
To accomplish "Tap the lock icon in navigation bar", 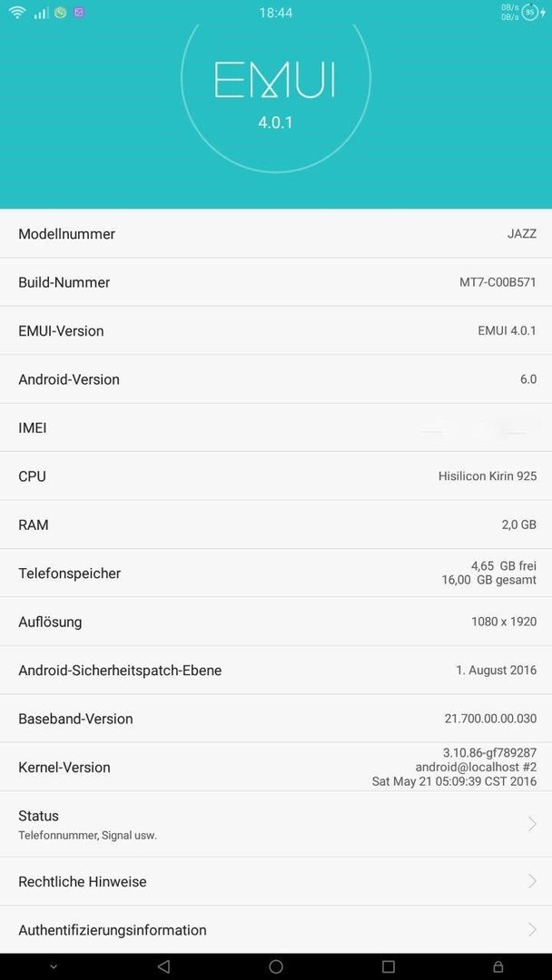I will 498,966.
